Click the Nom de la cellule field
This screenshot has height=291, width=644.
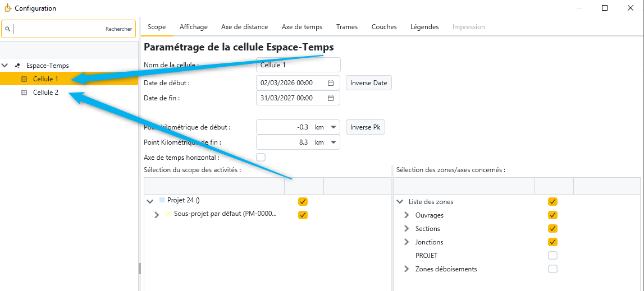click(298, 65)
